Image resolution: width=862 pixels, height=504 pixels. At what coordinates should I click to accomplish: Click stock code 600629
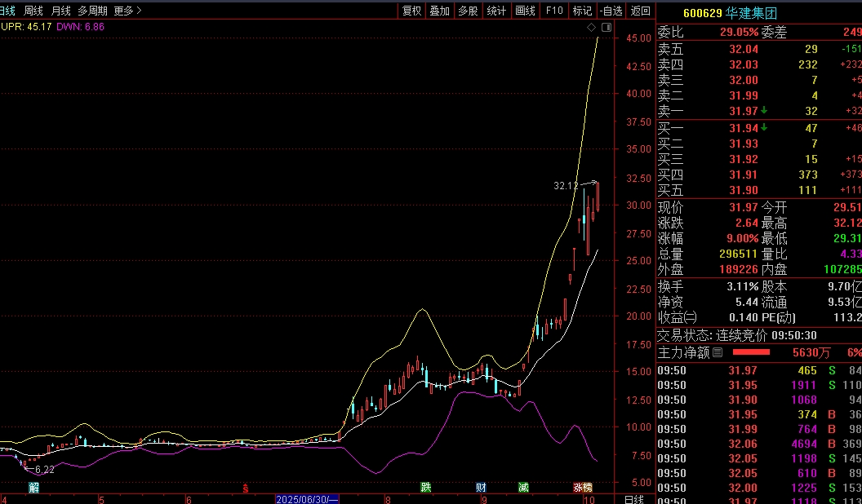click(x=702, y=13)
